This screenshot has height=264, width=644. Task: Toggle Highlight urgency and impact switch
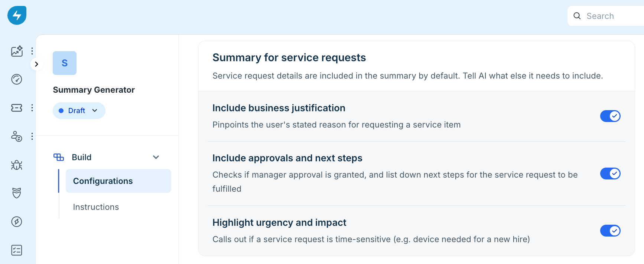click(x=610, y=231)
